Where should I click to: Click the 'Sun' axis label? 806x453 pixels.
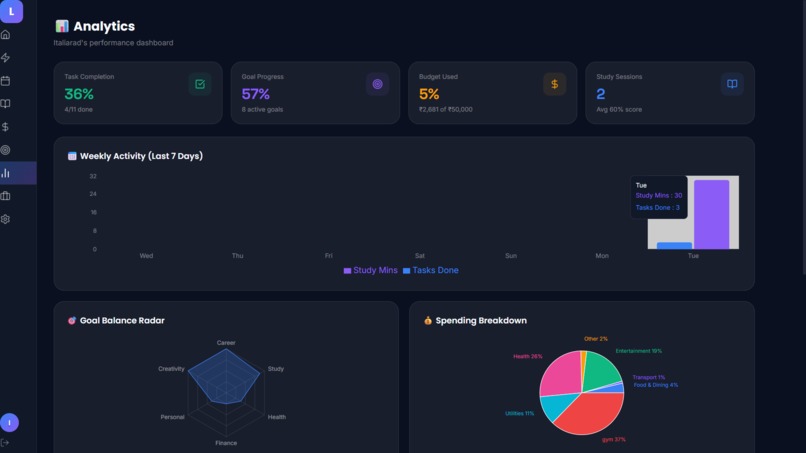coord(511,256)
